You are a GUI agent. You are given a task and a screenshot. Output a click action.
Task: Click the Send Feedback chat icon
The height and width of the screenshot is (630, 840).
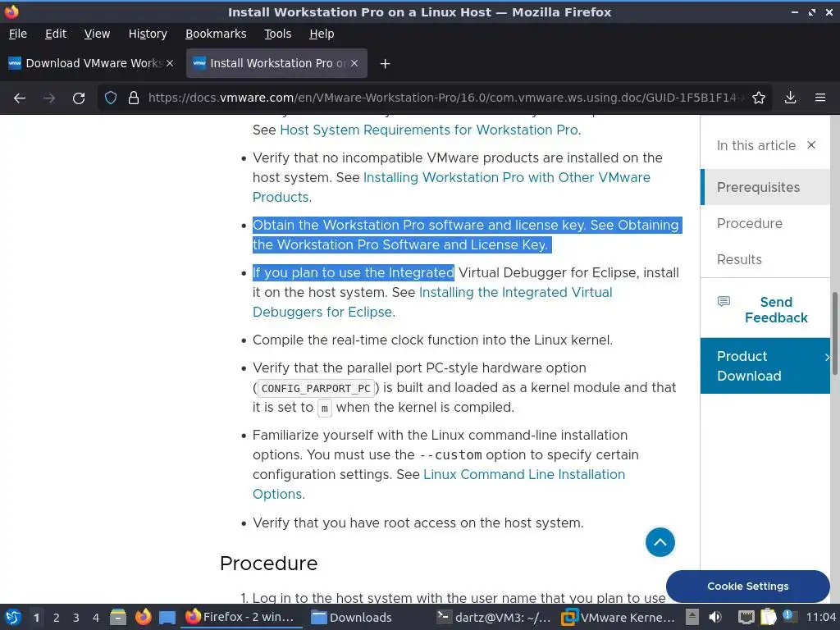coord(724,302)
